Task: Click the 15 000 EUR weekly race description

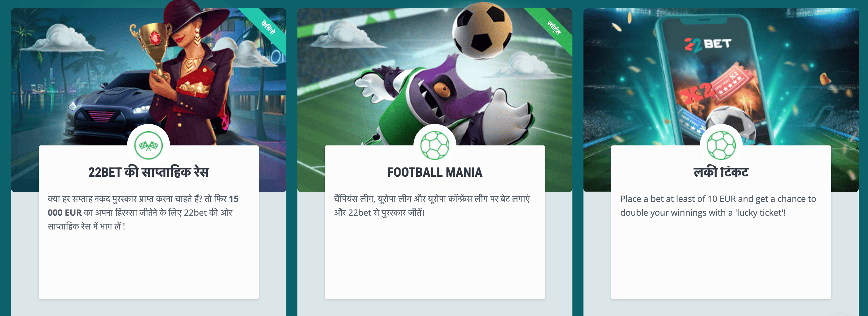Action: pos(143,213)
